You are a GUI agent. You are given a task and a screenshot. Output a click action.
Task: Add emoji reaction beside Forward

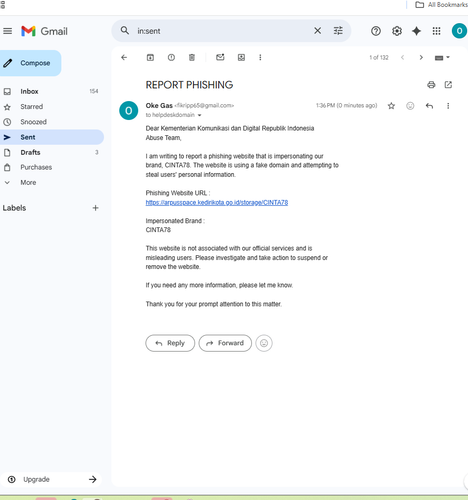point(264,343)
